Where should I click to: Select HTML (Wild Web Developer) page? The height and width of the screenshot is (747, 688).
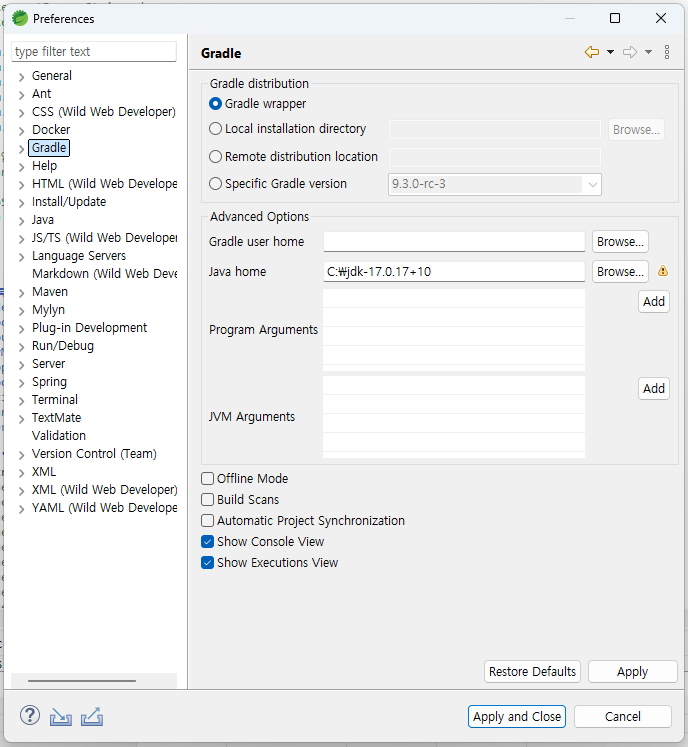[x=104, y=184]
